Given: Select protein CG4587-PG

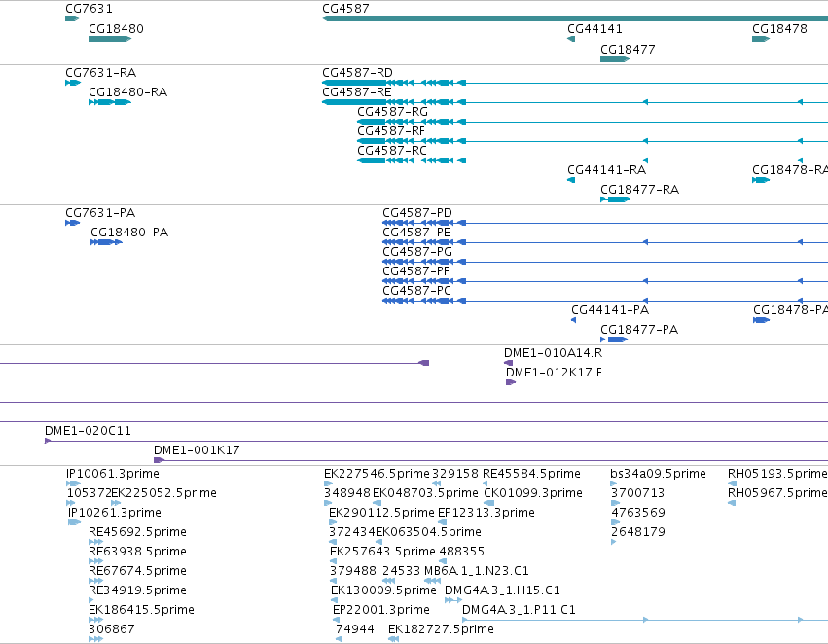Looking at the screenshot, I should (417, 252).
